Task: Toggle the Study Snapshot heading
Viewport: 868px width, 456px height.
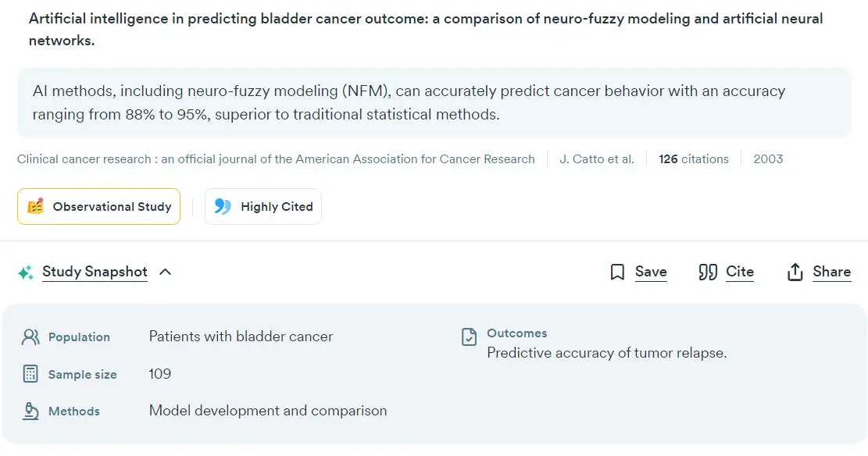Action: tap(95, 272)
